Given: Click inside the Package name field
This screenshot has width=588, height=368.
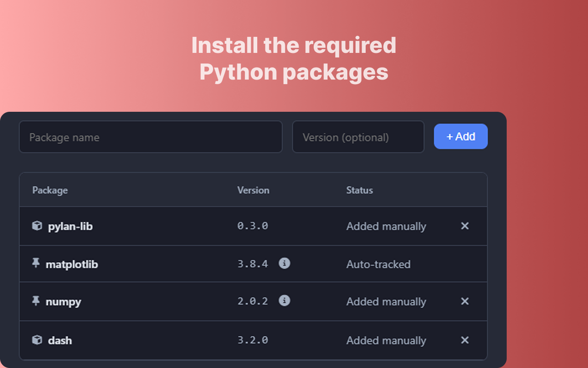Looking at the screenshot, I should click(151, 137).
